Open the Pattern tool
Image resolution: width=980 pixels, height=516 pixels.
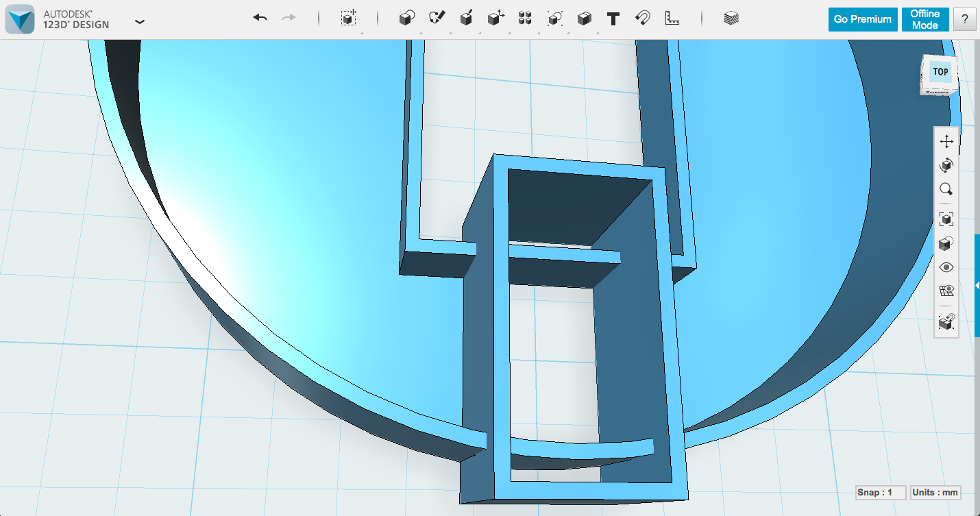point(525,19)
